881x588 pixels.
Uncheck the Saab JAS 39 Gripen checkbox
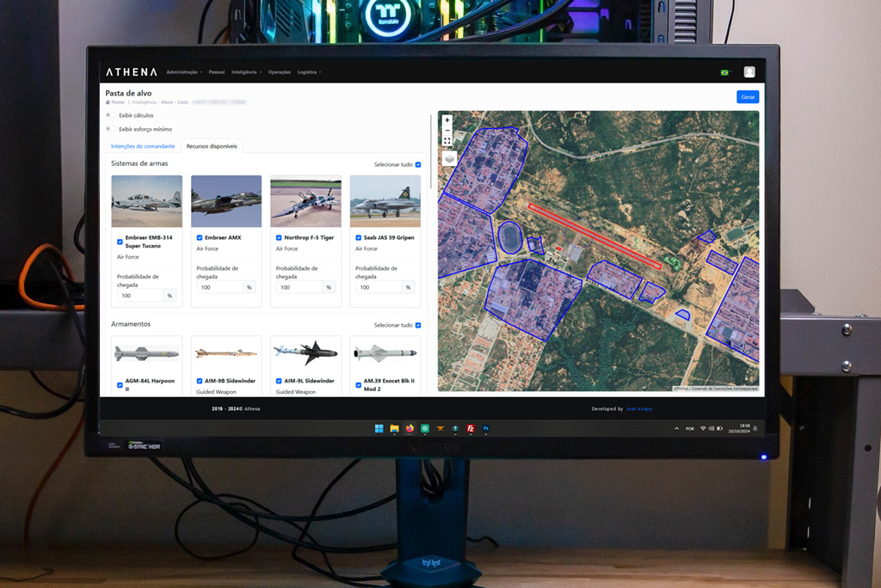pos(359,237)
